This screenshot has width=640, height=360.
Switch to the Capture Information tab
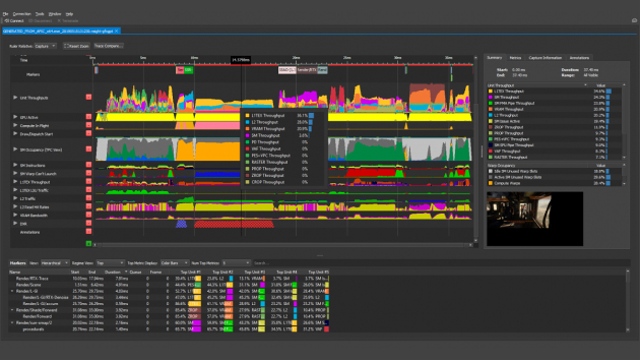pyautogui.click(x=545, y=58)
